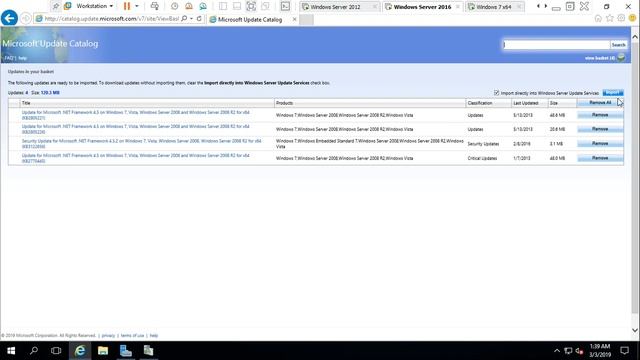
Task: Open the FAQ link in header
Action: pyautogui.click(x=10, y=58)
